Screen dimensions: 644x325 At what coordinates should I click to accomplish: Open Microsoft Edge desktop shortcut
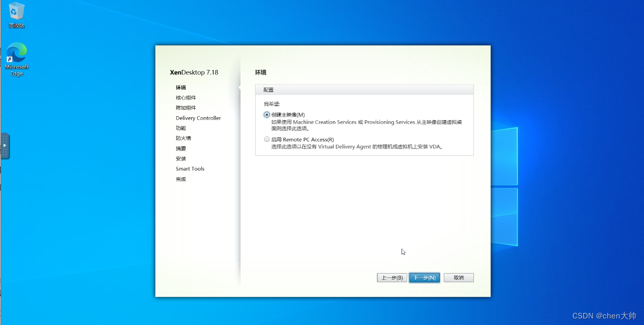click(x=17, y=59)
